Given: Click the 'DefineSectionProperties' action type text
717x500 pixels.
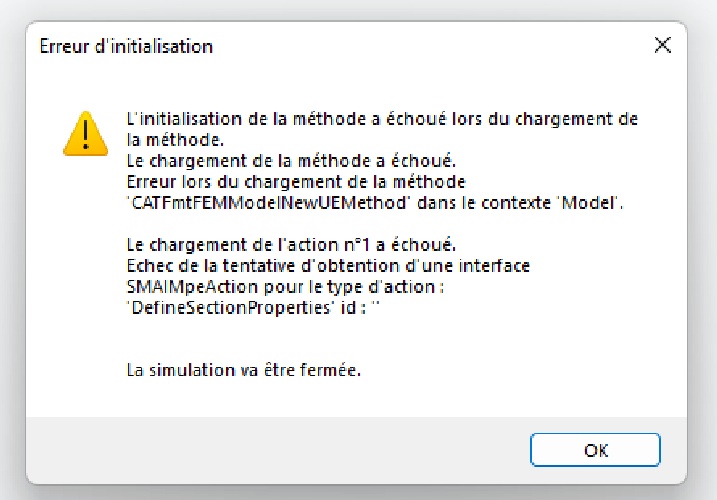Looking at the screenshot, I should pos(231,308).
